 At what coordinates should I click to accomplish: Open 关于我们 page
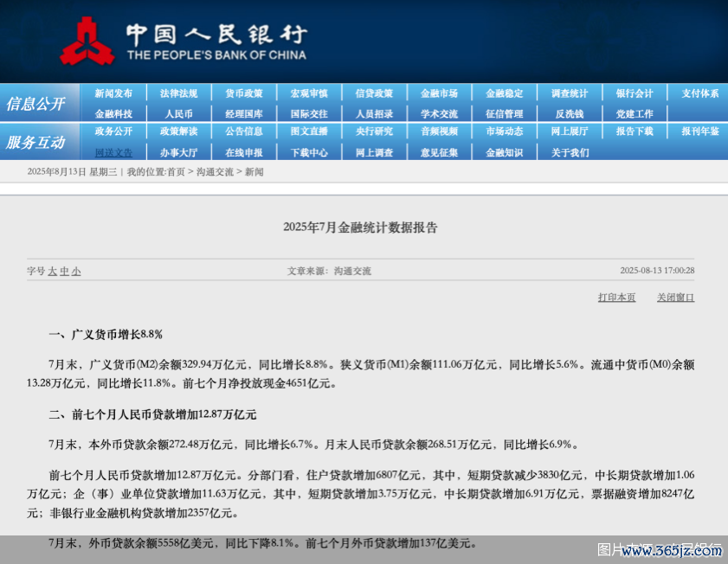tap(570, 152)
